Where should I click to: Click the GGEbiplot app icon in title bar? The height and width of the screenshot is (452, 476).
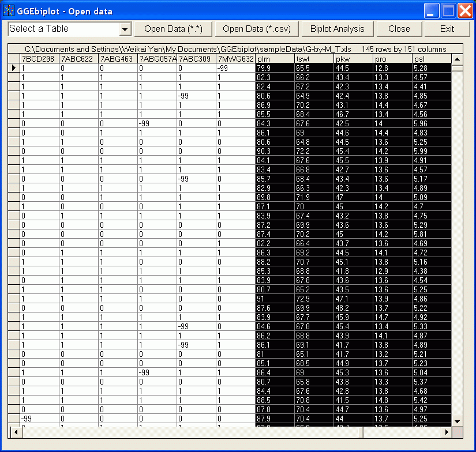pos(9,11)
